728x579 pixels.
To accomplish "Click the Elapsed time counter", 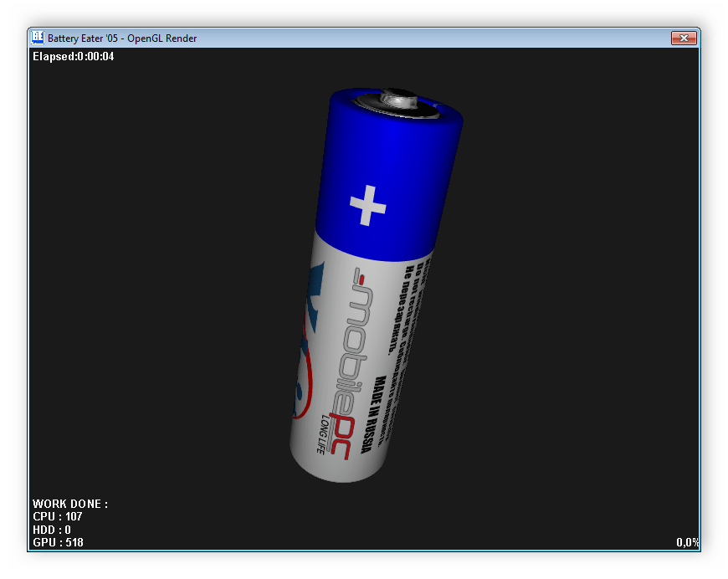I will pyautogui.click(x=73, y=57).
